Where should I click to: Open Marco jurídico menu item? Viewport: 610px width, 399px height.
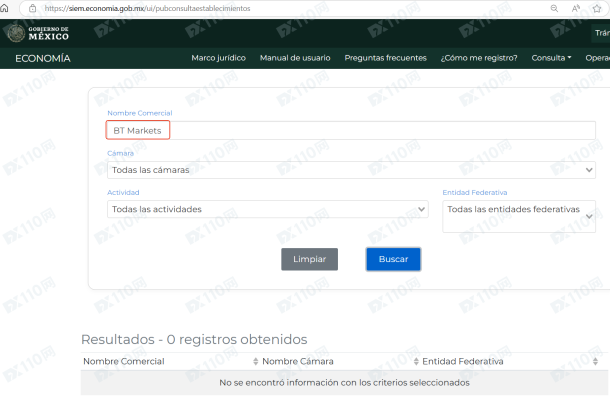(x=219, y=58)
